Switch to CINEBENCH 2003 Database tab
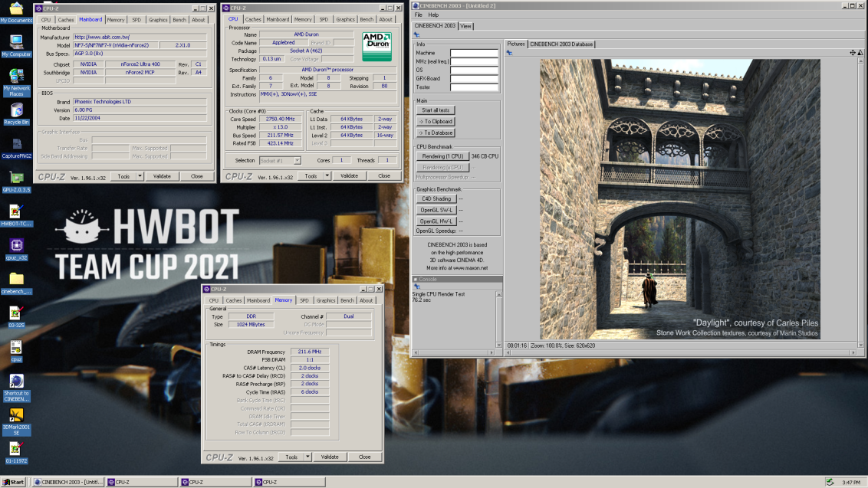This screenshot has width=868, height=488. [561, 44]
